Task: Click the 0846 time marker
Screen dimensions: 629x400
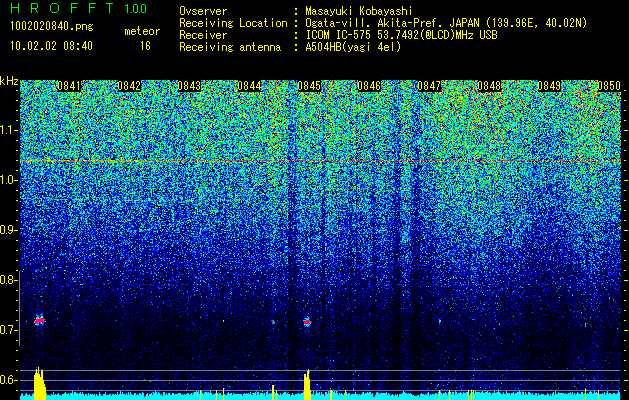Action: 369,86
